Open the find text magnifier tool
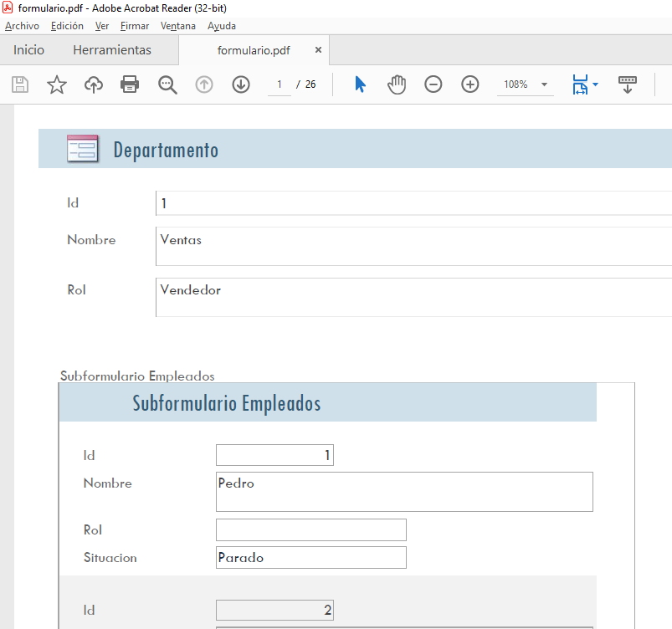 [x=167, y=84]
